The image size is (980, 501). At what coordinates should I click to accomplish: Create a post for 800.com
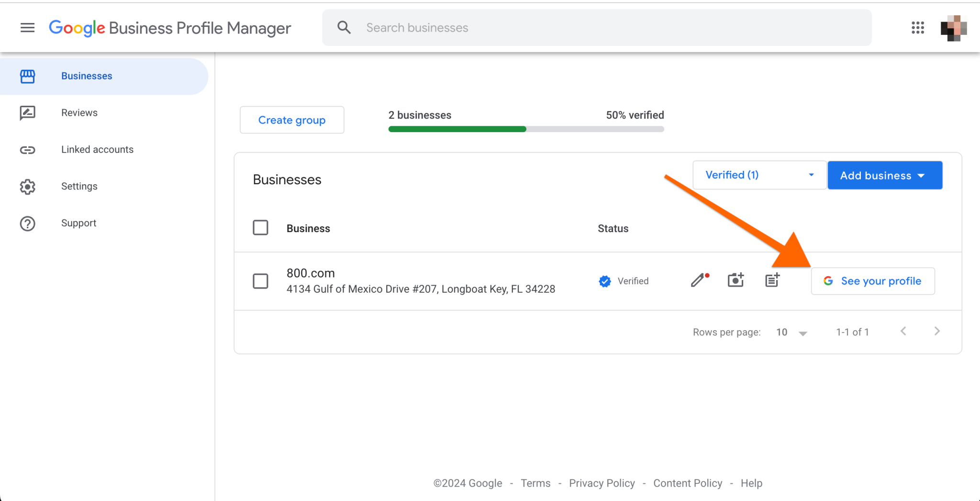(772, 280)
